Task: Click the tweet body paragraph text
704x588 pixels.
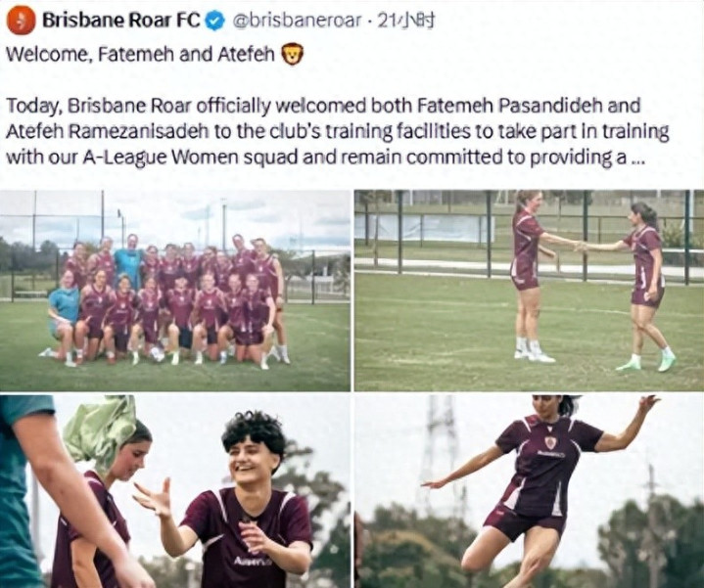Action: pos(338,131)
